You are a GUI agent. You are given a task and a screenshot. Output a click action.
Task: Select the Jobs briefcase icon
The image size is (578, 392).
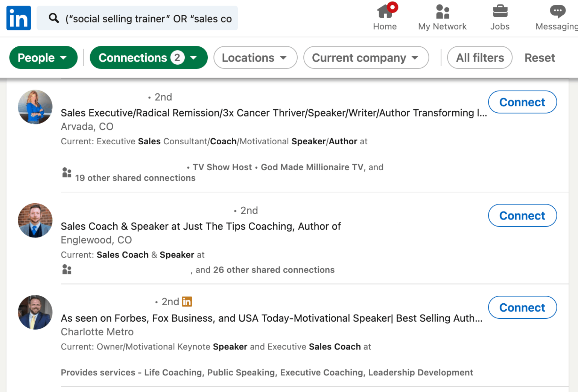click(500, 11)
